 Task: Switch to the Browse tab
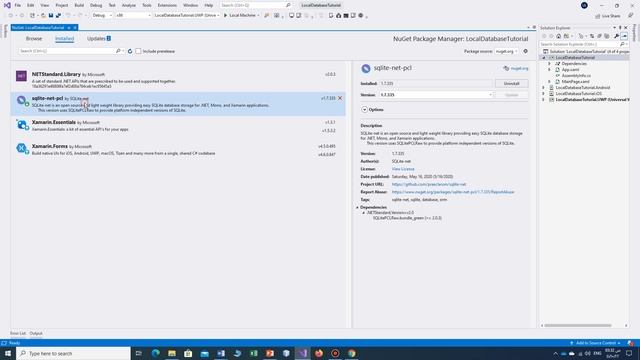coord(34,38)
